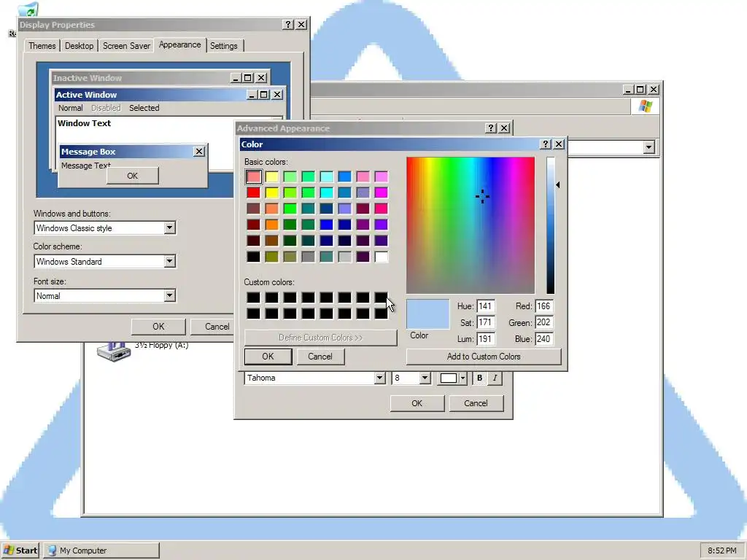Cancel the Color dialog
This screenshot has width=747, height=560.
pyautogui.click(x=320, y=356)
